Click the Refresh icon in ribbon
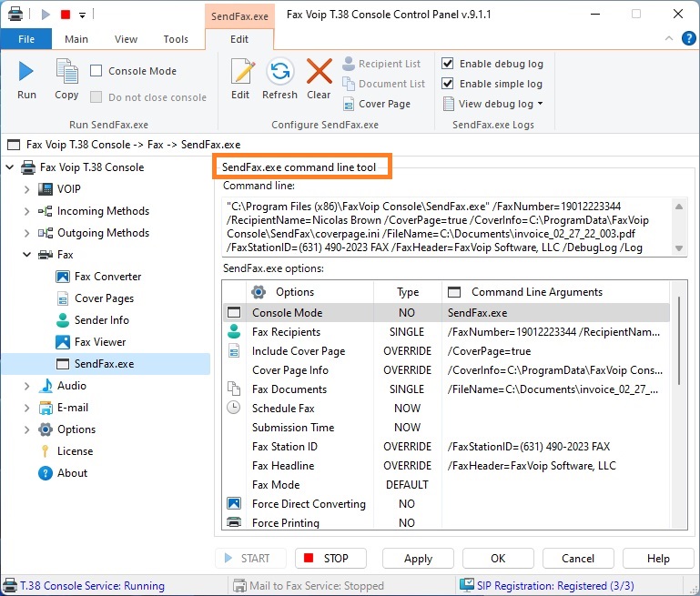The image size is (700, 596). pyautogui.click(x=280, y=71)
